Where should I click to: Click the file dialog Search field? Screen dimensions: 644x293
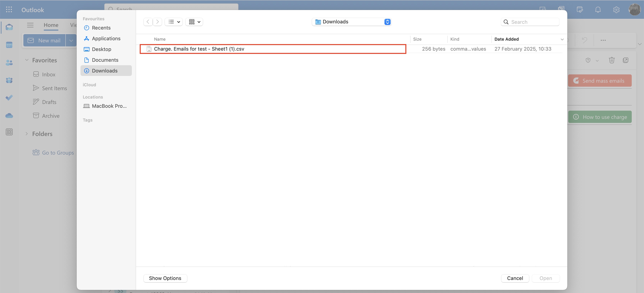530,22
